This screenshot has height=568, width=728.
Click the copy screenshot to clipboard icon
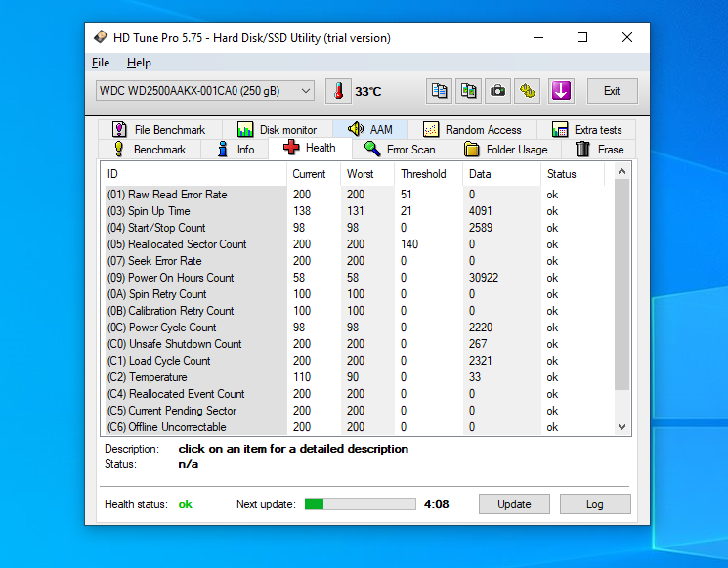[x=468, y=91]
